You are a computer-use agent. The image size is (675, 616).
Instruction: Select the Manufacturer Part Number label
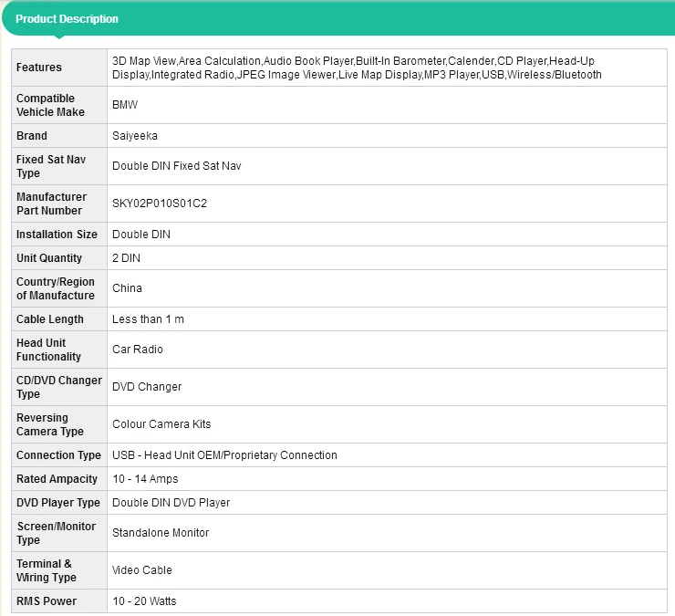pos(51,204)
